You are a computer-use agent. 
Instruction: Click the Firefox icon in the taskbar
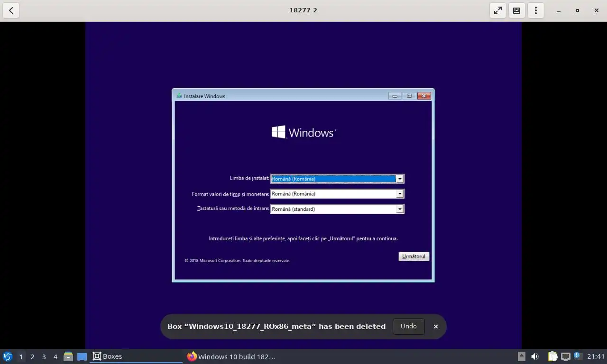192,356
